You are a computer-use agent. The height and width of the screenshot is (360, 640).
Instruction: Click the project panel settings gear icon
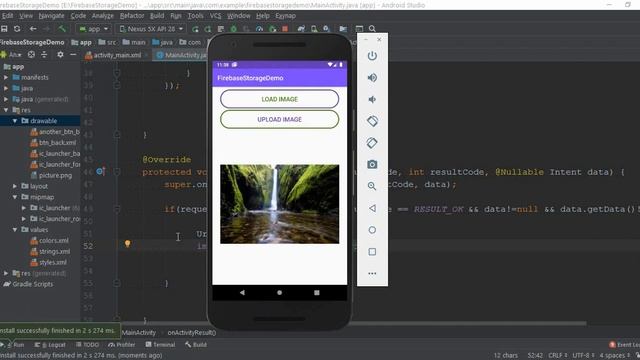(60, 54)
